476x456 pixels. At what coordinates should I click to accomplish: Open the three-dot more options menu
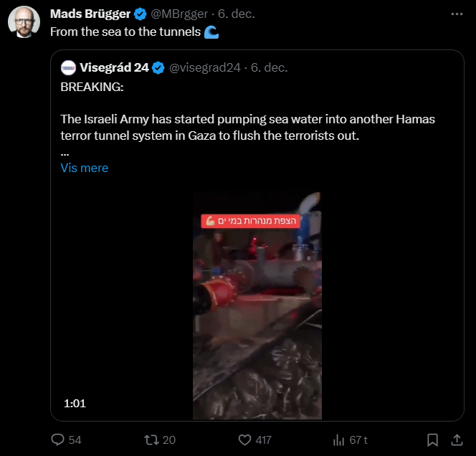pos(457,14)
